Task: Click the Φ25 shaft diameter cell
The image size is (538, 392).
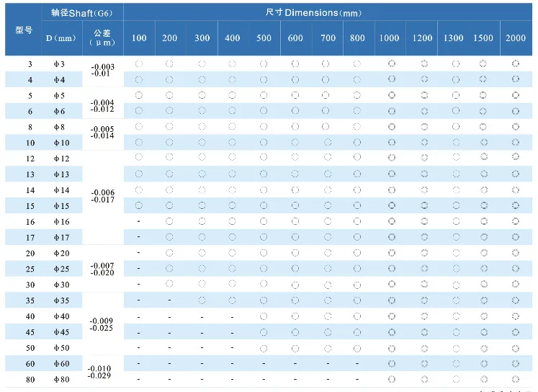Action: 61,269
